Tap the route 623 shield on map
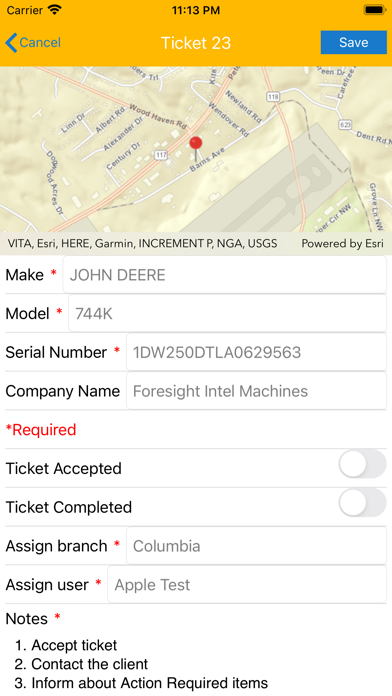Image resolution: width=392 pixels, height=696 pixels. [345, 124]
